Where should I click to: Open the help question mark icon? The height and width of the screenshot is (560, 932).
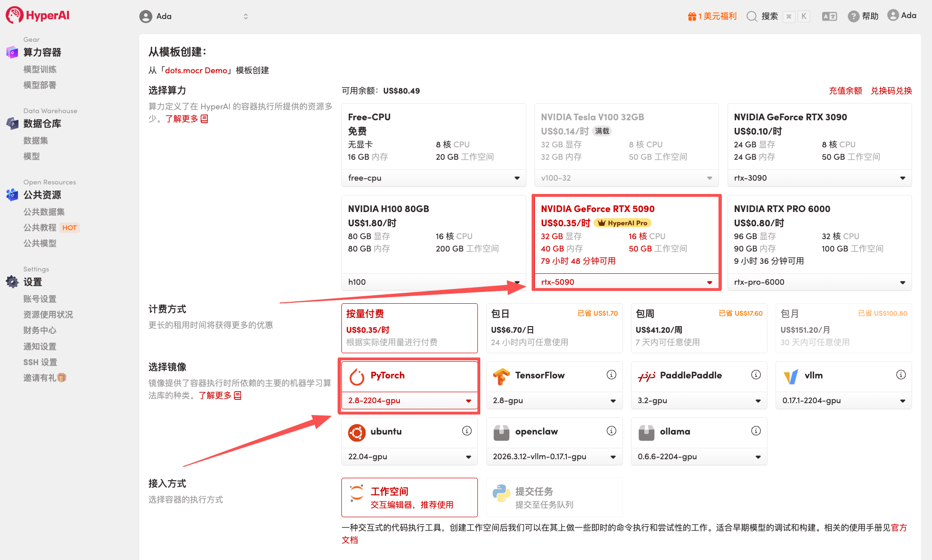(853, 17)
